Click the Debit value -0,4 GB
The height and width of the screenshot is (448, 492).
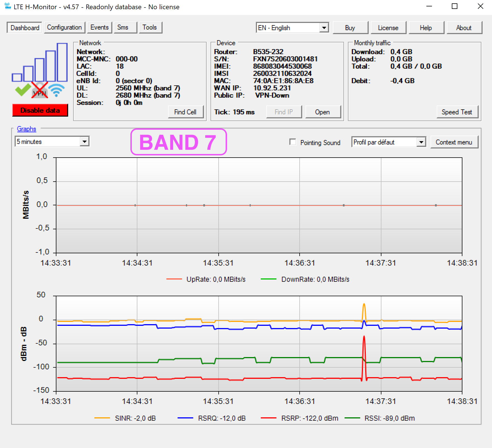click(402, 81)
